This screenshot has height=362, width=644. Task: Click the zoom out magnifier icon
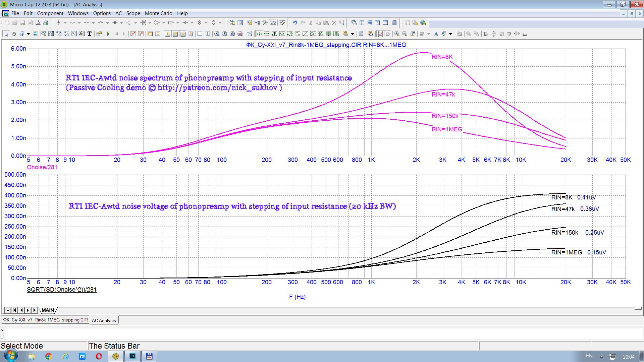405,34
